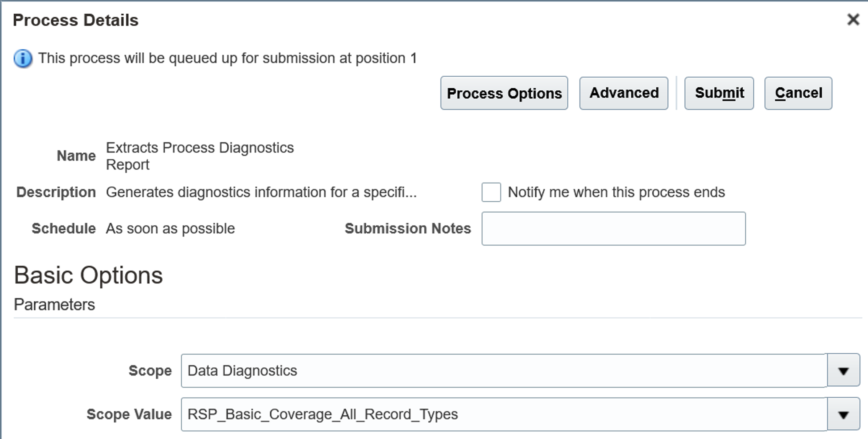868x439 pixels.
Task: Open the Advanced options
Action: 624,93
